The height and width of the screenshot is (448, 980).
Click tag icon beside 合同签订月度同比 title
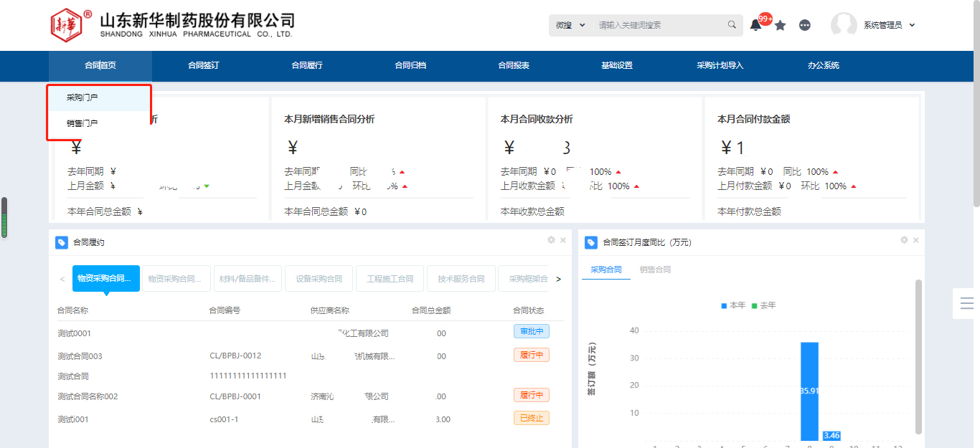coord(591,242)
